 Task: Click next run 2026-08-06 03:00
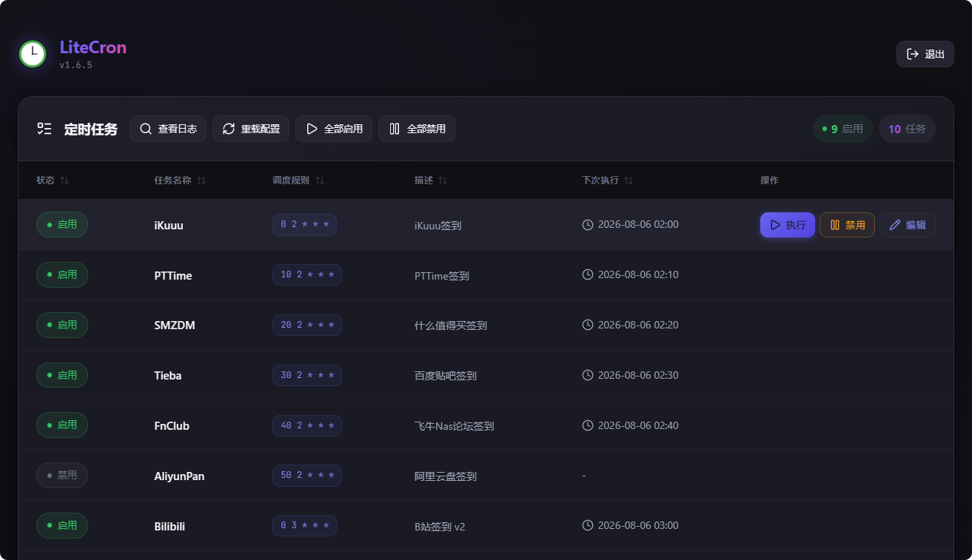(x=630, y=525)
